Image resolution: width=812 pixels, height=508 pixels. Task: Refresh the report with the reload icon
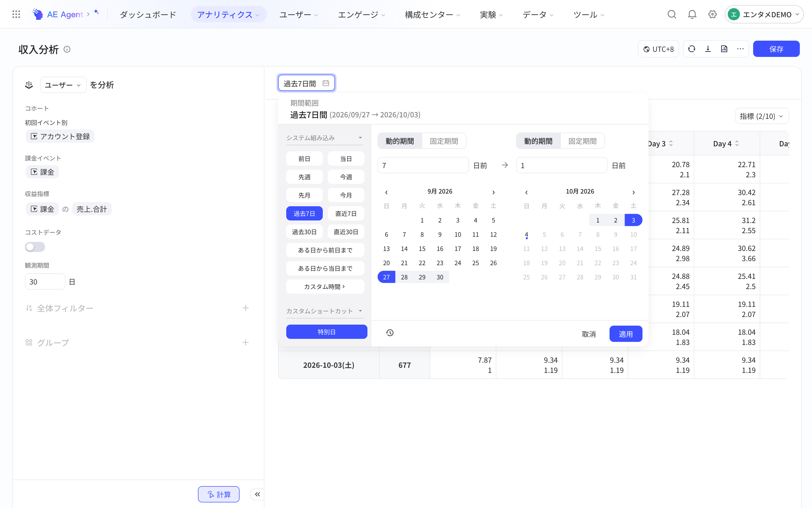pyautogui.click(x=691, y=49)
